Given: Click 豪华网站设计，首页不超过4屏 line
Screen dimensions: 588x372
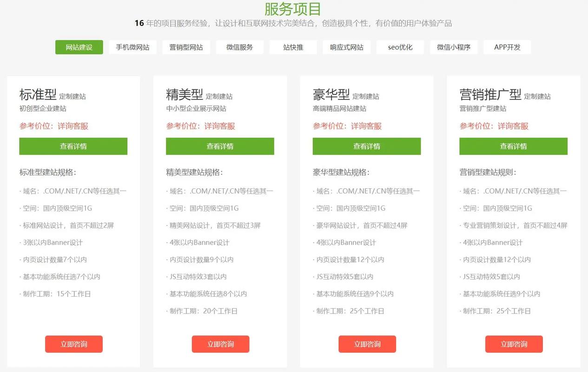Looking at the screenshot, I should point(360,226).
